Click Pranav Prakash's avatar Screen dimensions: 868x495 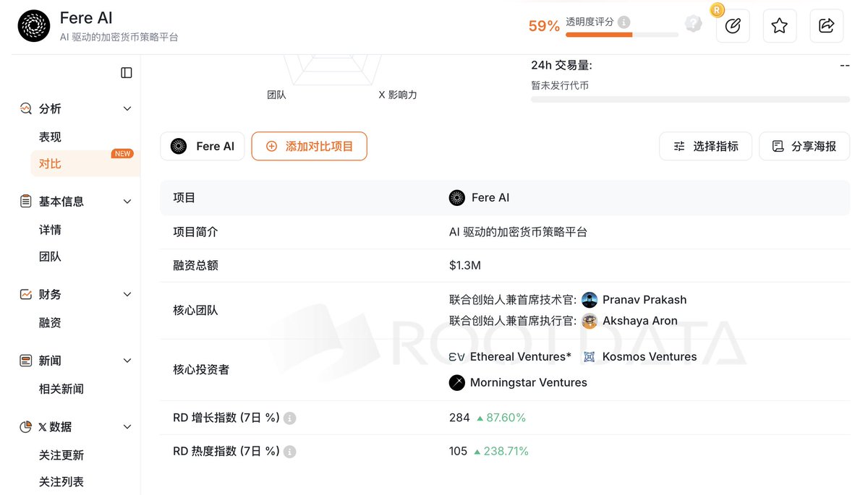(590, 300)
